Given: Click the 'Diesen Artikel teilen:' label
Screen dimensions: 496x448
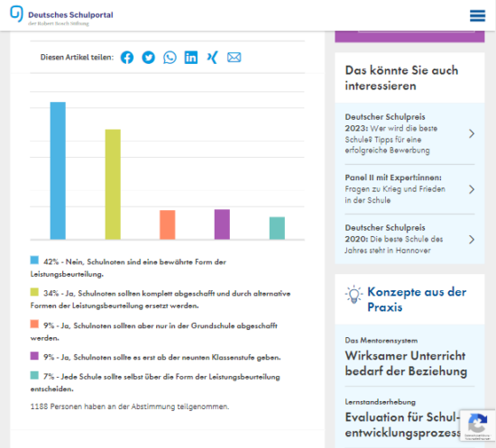Looking at the screenshot, I should (x=77, y=57).
